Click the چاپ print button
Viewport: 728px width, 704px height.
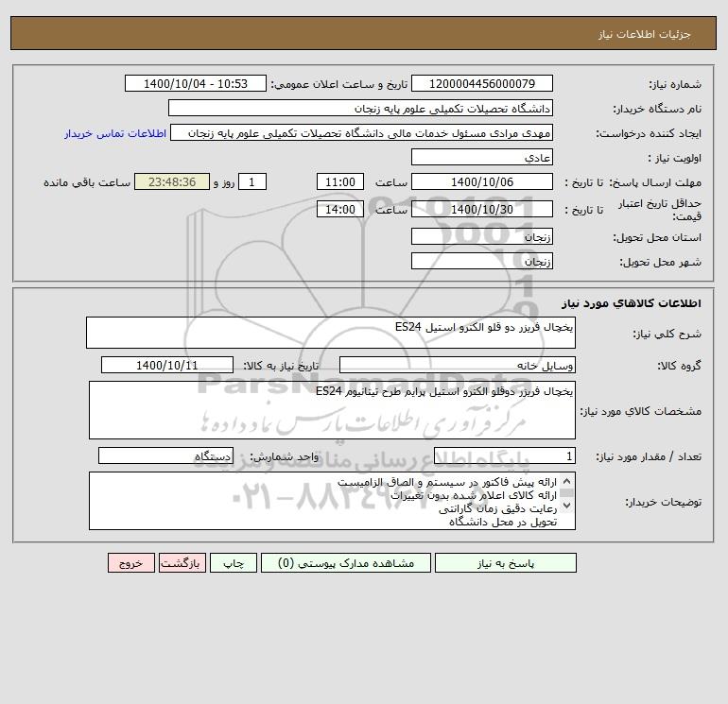(x=234, y=563)
